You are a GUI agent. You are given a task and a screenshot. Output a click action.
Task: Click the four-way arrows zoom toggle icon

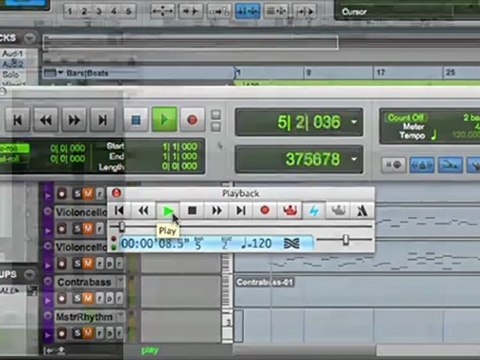point(162,11)
